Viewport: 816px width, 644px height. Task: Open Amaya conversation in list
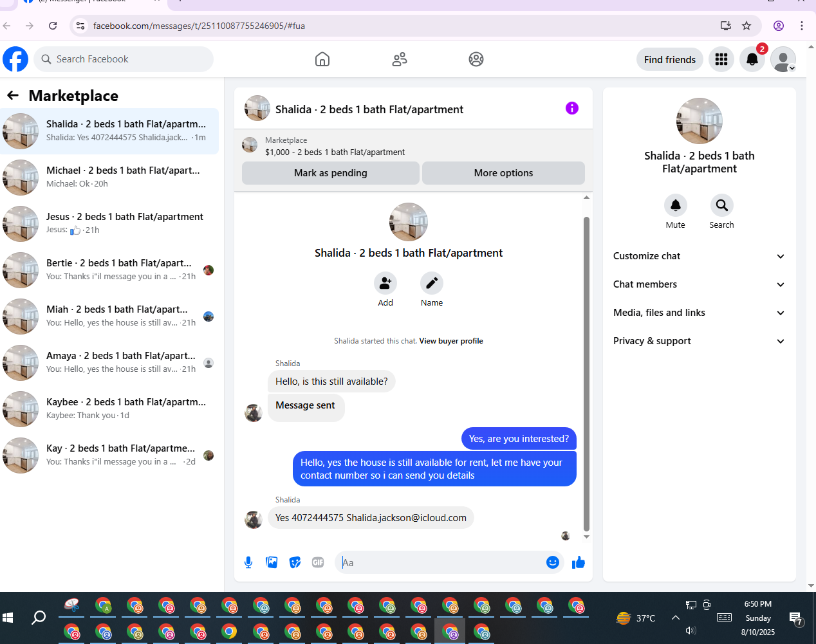coord(109,363)
